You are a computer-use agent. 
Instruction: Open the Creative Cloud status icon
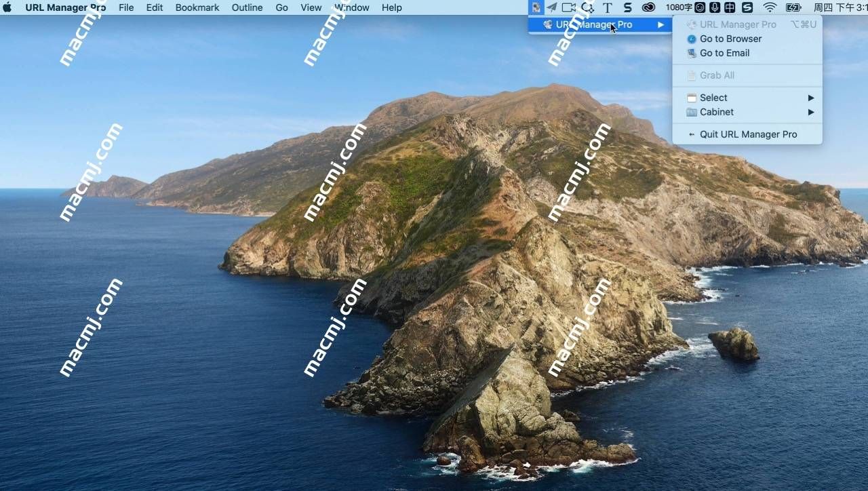[649, 7]
